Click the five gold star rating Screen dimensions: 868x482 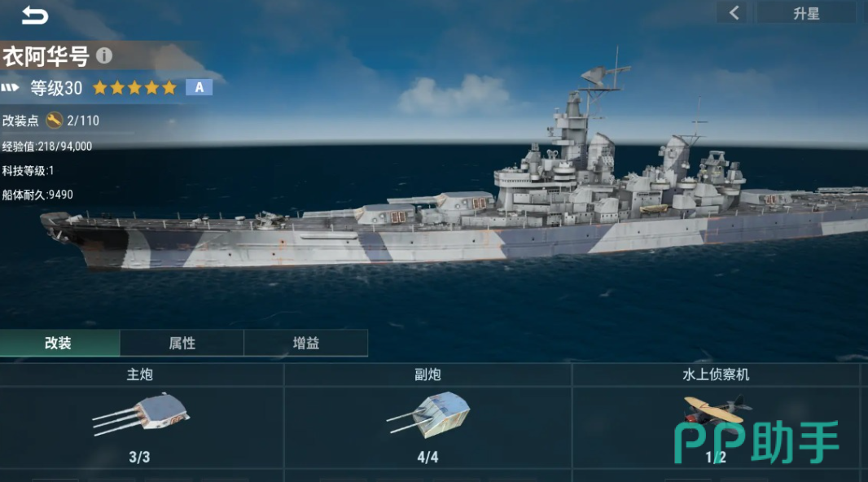tap(134, 87)
